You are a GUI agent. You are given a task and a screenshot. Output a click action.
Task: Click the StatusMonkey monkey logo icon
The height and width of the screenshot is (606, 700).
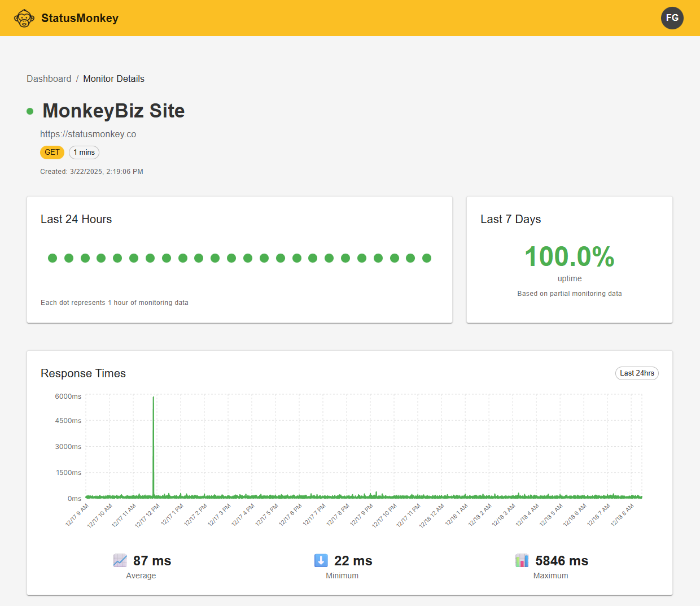coord(24,18)
